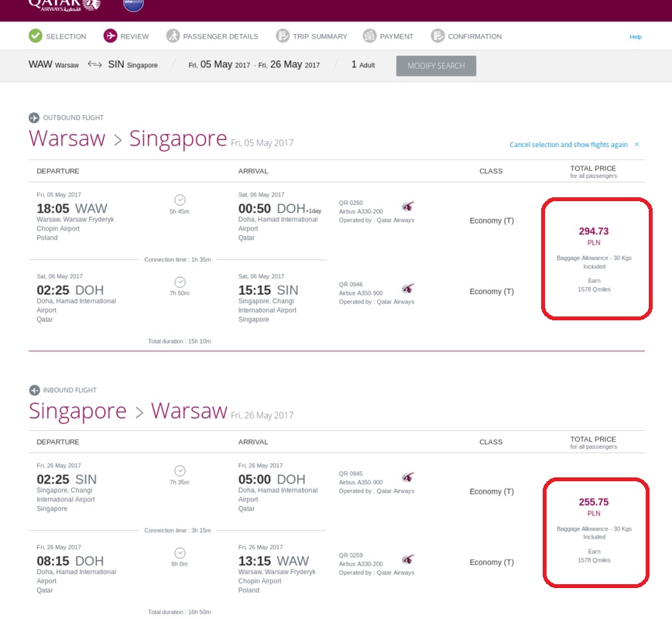Click the Payment step icon
This screenshot has height=619, width=672.
369,36
